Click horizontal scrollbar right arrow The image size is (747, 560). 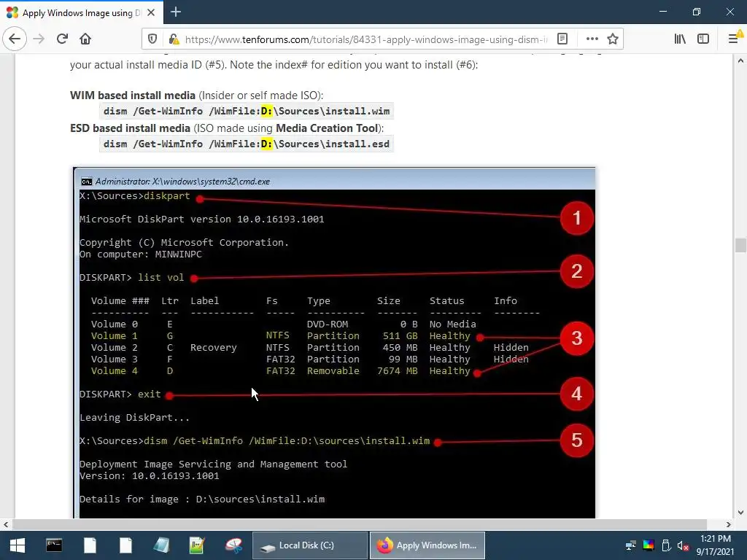[x=729, y=524]
